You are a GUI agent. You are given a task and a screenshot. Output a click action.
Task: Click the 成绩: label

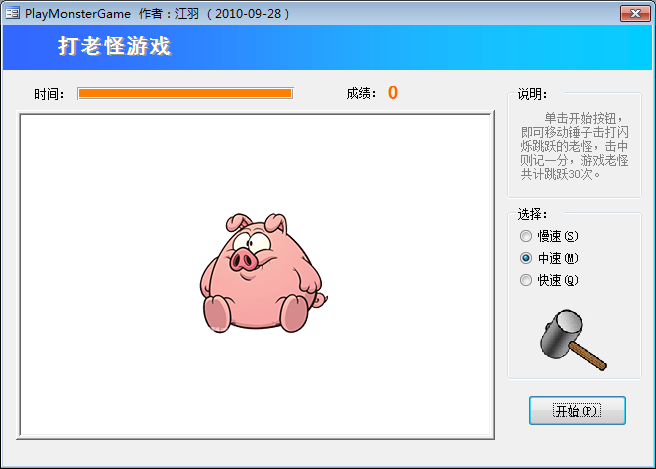tap(361, 93)
